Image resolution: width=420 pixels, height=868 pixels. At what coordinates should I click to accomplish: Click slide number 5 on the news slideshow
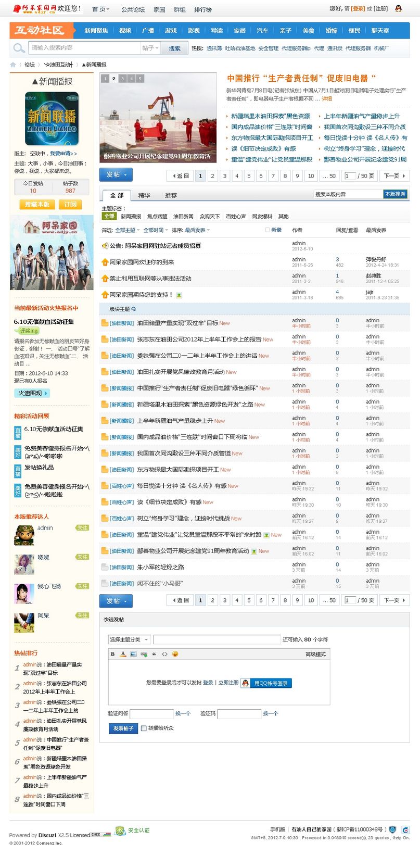pyautogui.click(x=140, y=79)
